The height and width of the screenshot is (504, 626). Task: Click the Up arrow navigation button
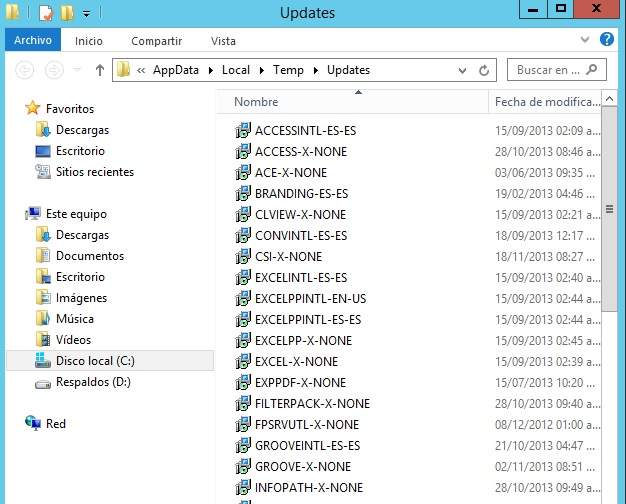(x=100, y=70)
